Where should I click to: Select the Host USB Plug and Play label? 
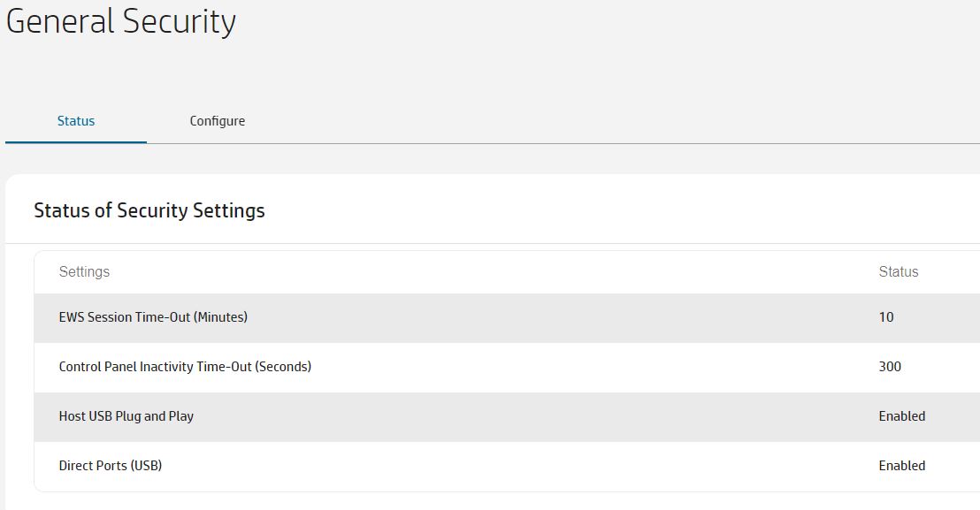click(x=126, y=416)
